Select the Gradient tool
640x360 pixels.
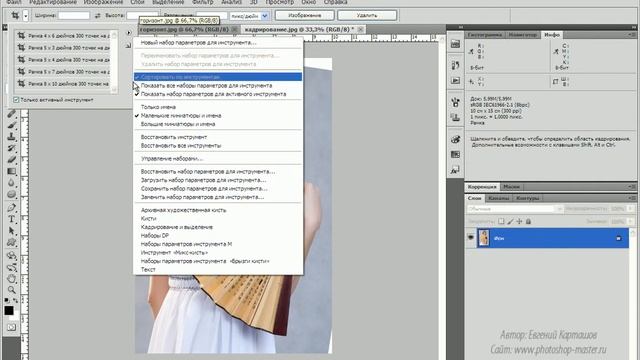(x=11, y=171)
